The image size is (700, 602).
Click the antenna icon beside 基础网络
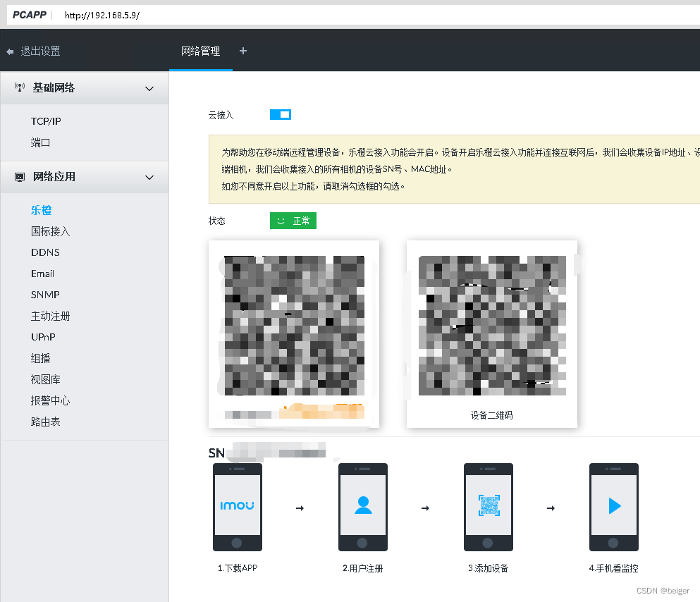pos(19,87)
